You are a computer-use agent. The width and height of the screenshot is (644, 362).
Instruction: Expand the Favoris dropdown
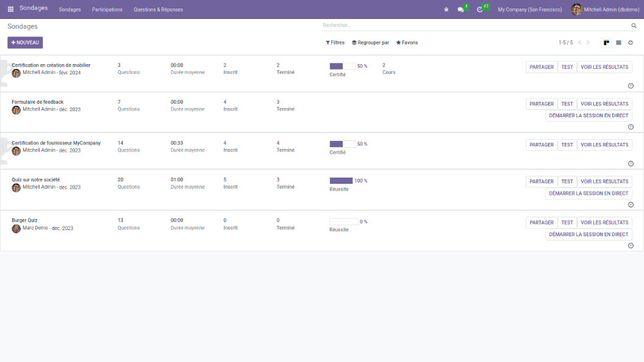407,43
